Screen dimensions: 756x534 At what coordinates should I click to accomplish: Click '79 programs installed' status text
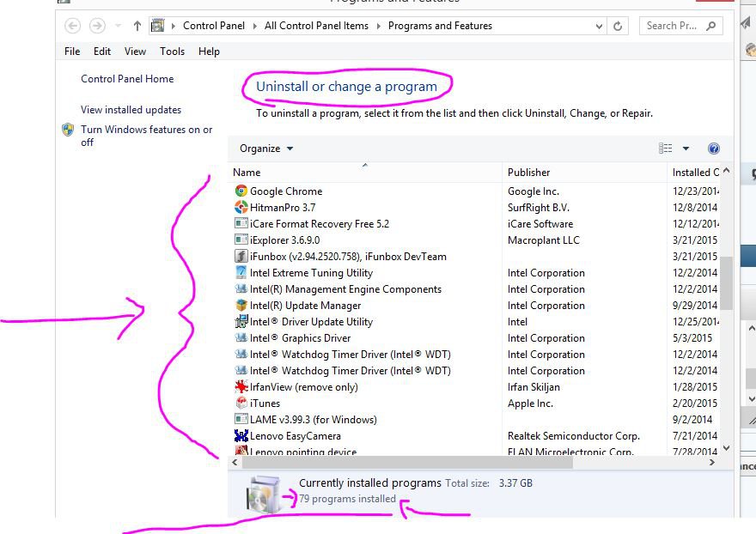click(x=347, y=499)
